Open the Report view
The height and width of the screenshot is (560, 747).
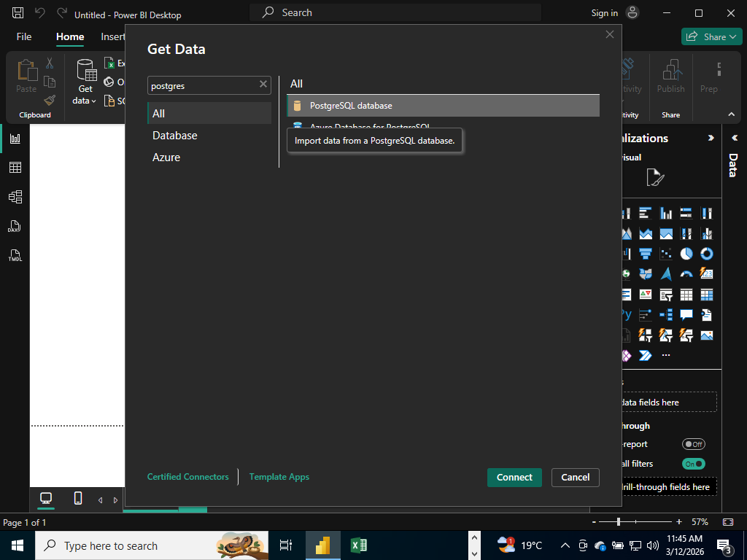click(x=15, y=139)
